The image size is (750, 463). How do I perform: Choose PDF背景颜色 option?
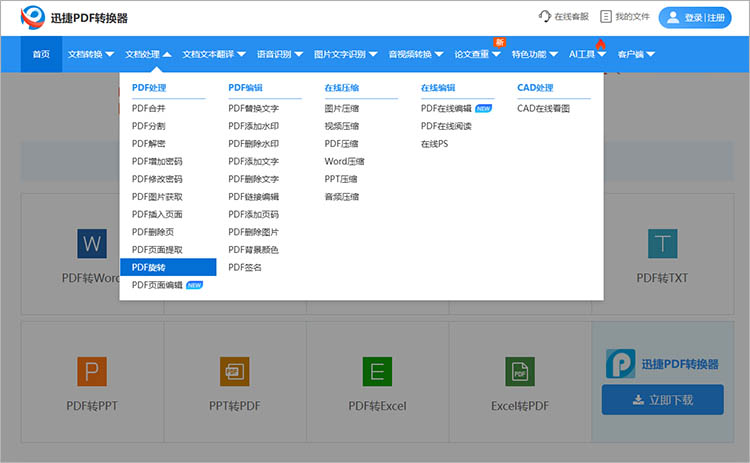click(254, 250)
